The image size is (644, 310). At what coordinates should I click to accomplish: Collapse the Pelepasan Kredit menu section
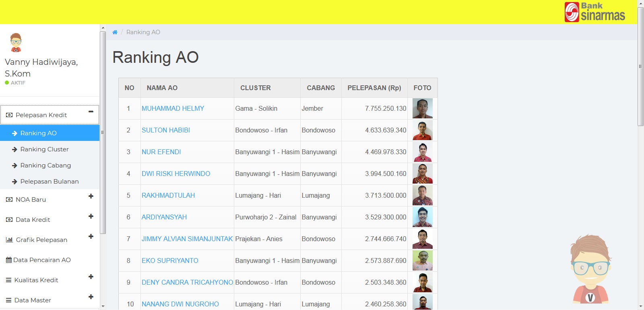point(91,112)
